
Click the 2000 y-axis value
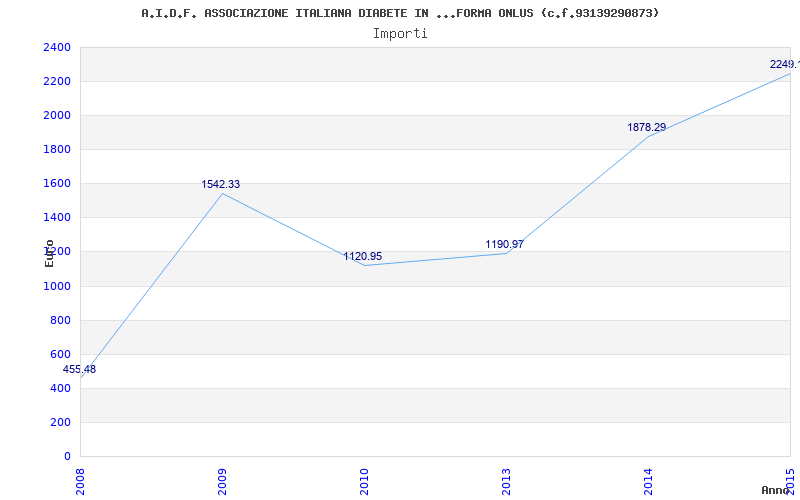point(57,116)
